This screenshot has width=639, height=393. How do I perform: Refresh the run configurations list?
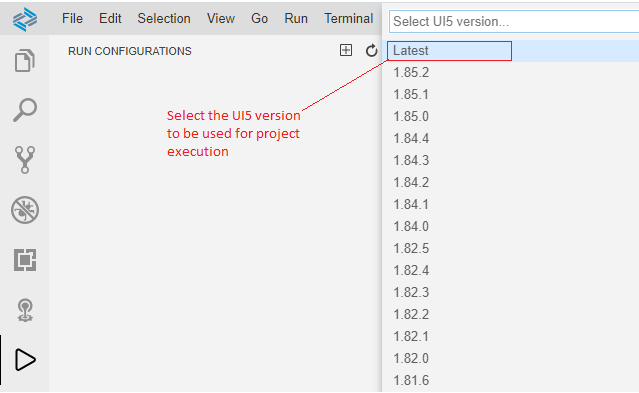(x=371, y=51)
